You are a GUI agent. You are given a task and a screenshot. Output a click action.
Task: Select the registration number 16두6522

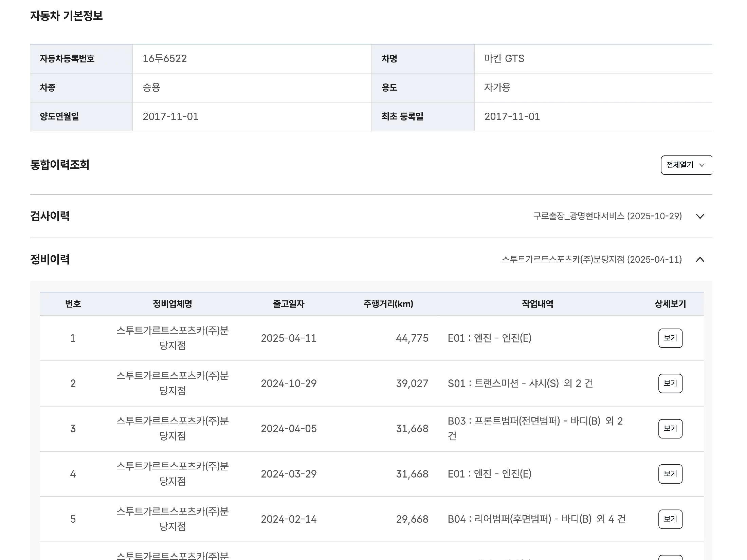[165, 59]
